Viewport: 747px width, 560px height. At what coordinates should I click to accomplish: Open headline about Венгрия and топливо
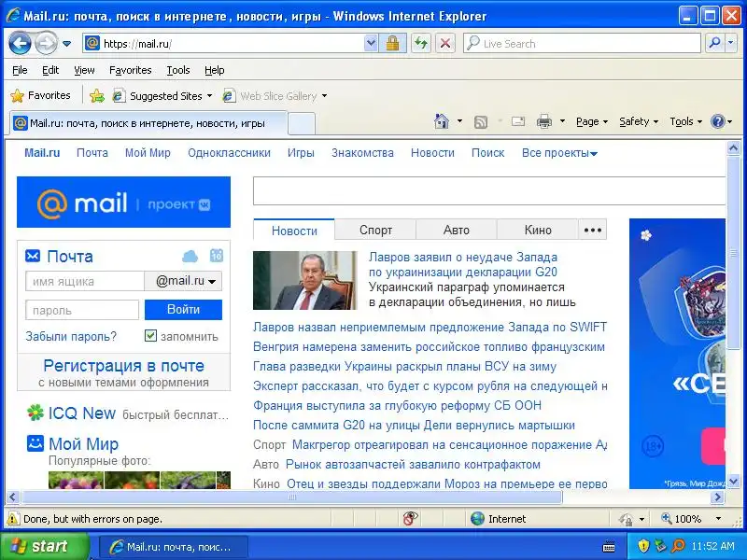pyautogui.click(x=429, y=346)
